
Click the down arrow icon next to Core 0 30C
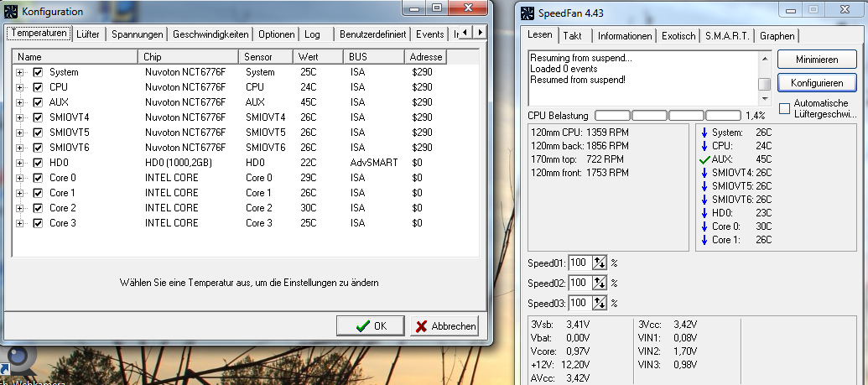[x=704, y=226]
